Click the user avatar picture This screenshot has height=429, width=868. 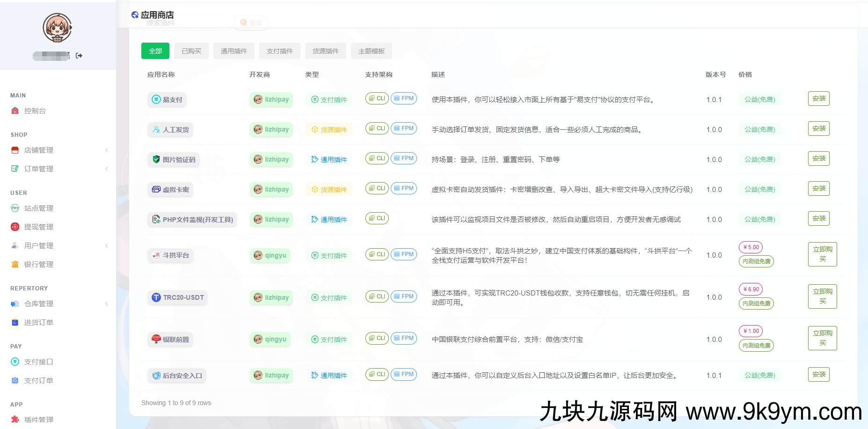[58, 28]
